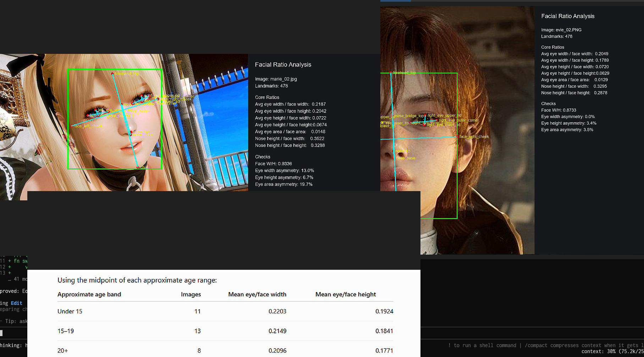Viewport: 644px width, 357px height.
Task: Click "face_left_cheek" label on marie_02 image
Action: pos(88,126)
